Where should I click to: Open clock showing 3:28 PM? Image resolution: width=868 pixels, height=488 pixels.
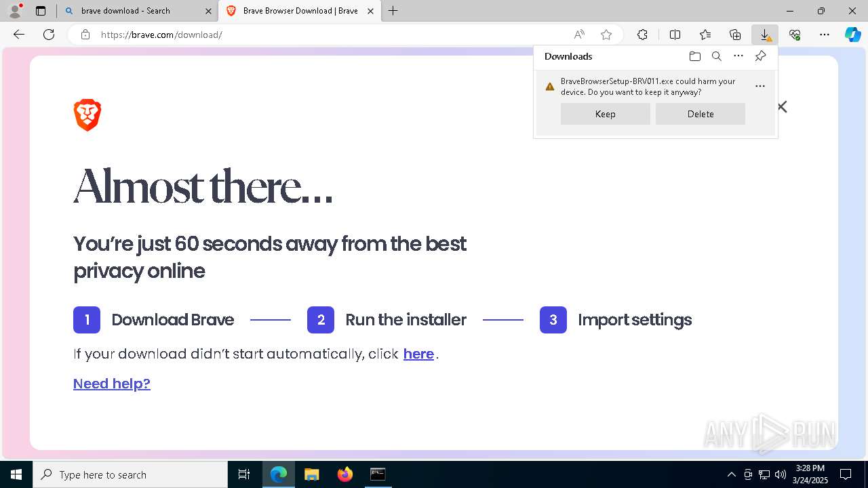coord(810,474)
